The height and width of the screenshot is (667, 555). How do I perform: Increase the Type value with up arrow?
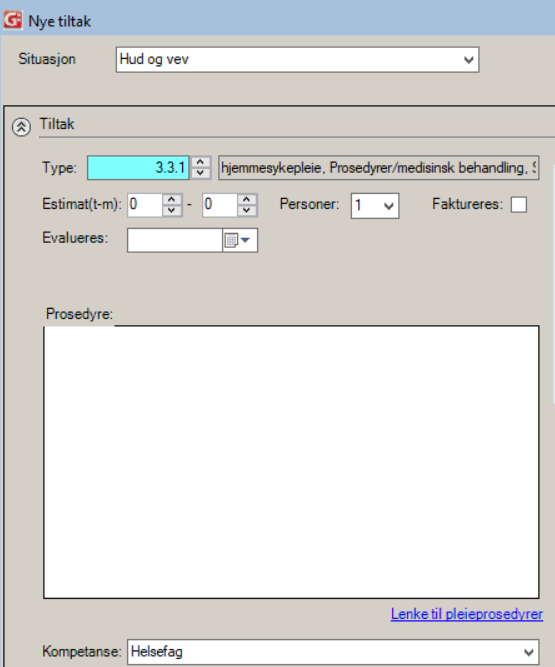(200, 162)
